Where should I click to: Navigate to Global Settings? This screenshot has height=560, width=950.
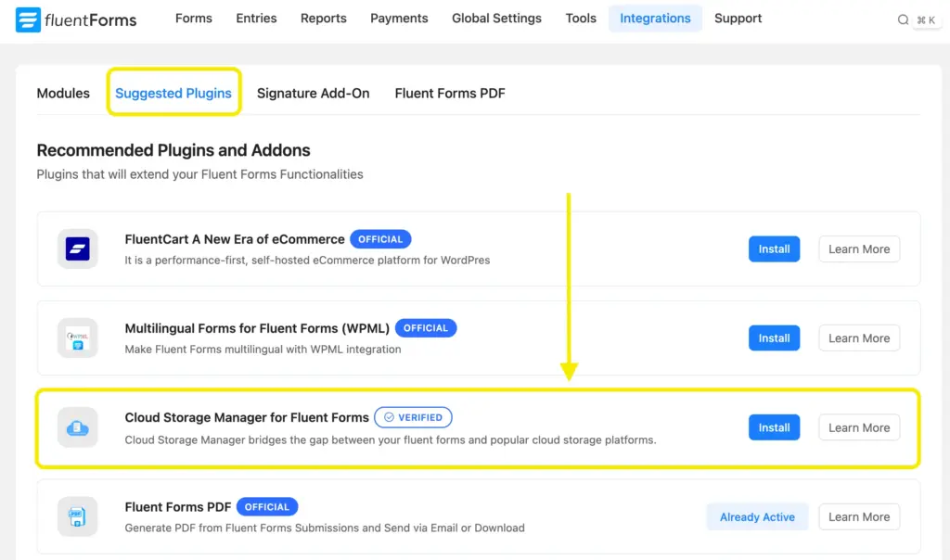[x=496, y=18]
